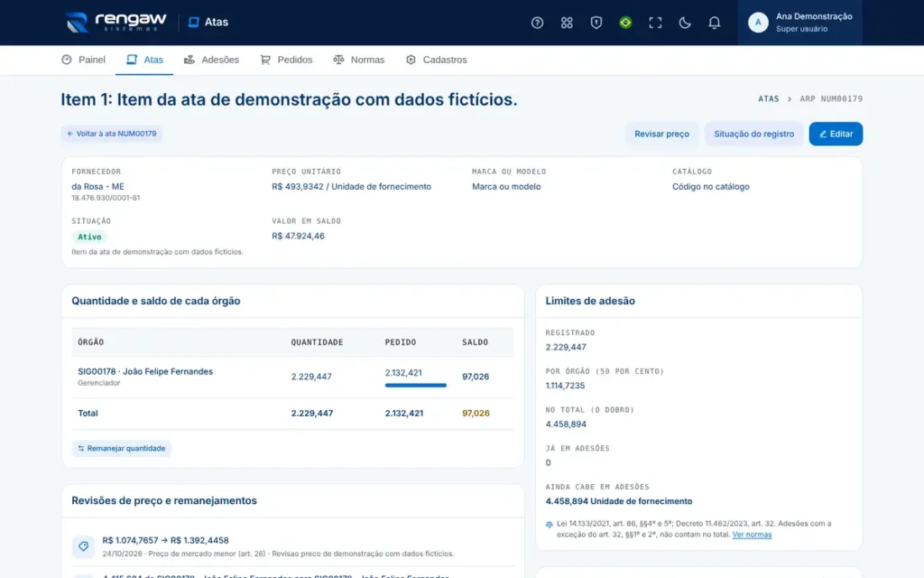
Task: Select the Atas tab
Action: coord(144,60)
